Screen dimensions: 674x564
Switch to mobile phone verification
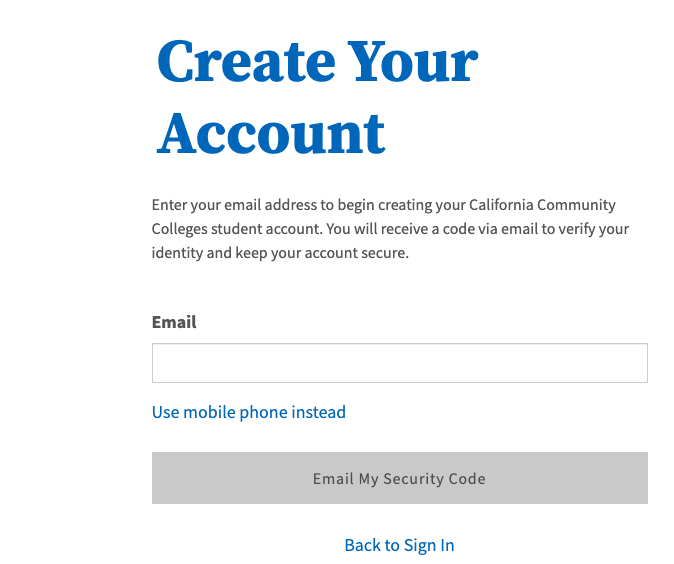[x=249, y=412]
